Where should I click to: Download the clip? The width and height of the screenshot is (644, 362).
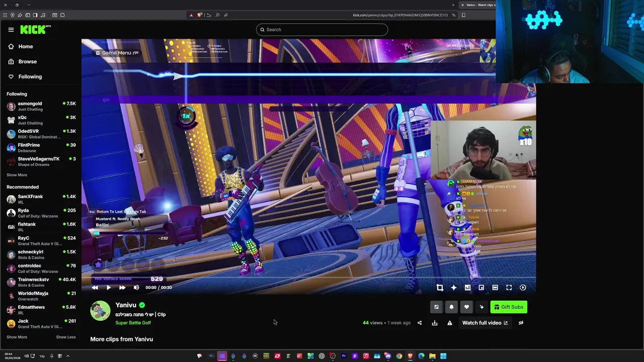[x=435, y=323]
